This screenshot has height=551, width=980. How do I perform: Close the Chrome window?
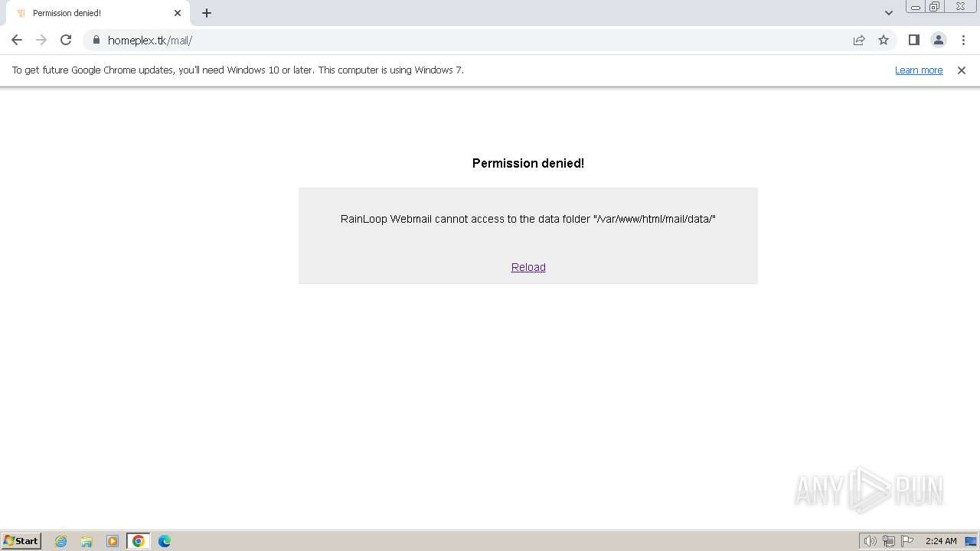tap(960, 7)
